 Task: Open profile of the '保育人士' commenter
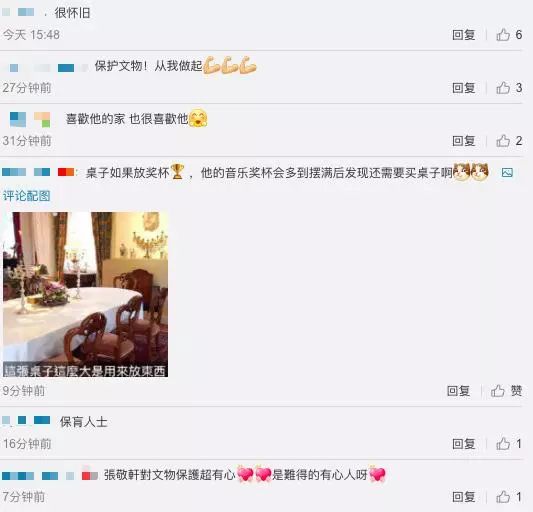pyautogui.click(x=27, y=421)
